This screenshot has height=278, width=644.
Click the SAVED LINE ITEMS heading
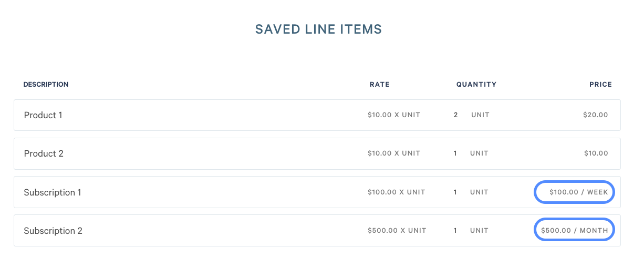click(x=318, y=29)
